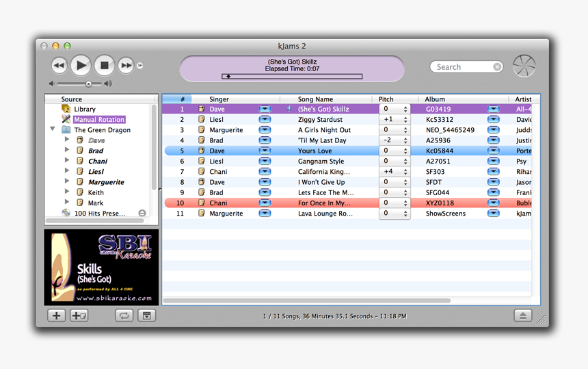588x369 pixels.
Task: Open album dropdown for ShowScreens
Action: point(493,213)
